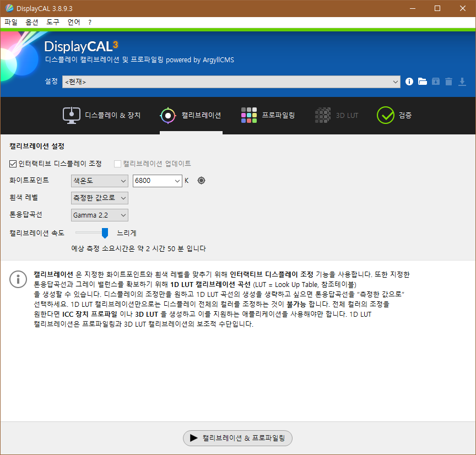Click the display & device monitor icon
The height and width of the screenshot is (455, 476).
click(72, 115)
